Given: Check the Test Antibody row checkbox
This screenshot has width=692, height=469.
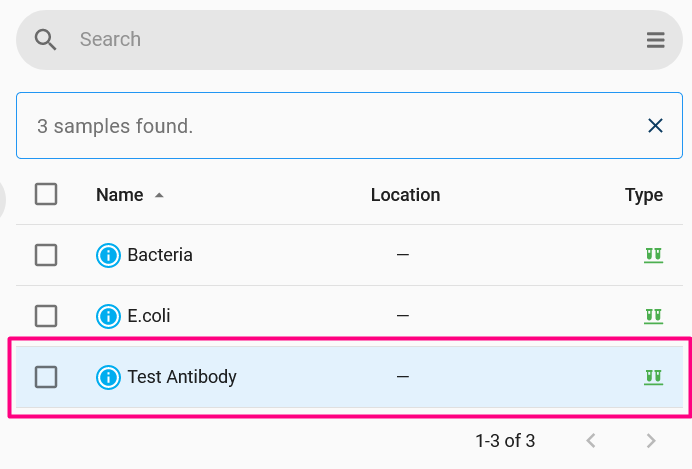Looking at the screenshot, I should pos(46,377).
